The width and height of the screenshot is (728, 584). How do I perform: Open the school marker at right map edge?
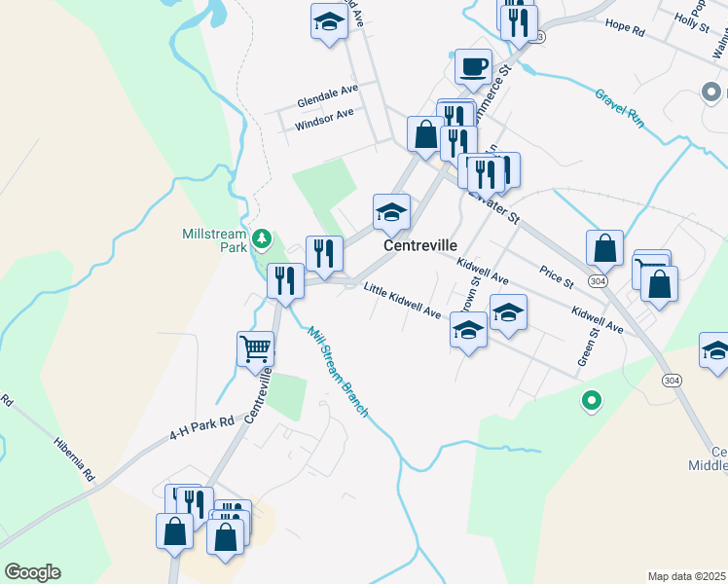715,353
